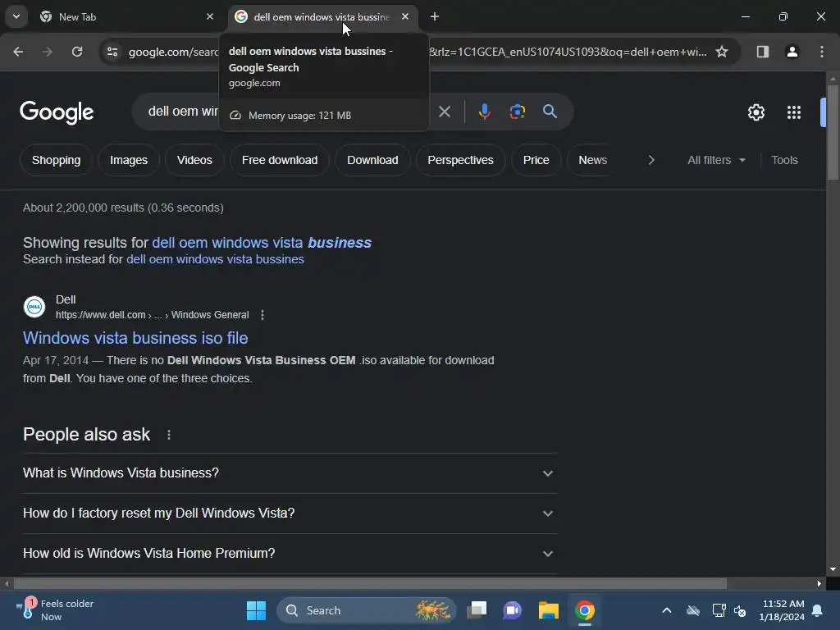Search instead for dell oem windows vista bussines
The height and width of the screenshot is (630, 840).
(215, 259)
